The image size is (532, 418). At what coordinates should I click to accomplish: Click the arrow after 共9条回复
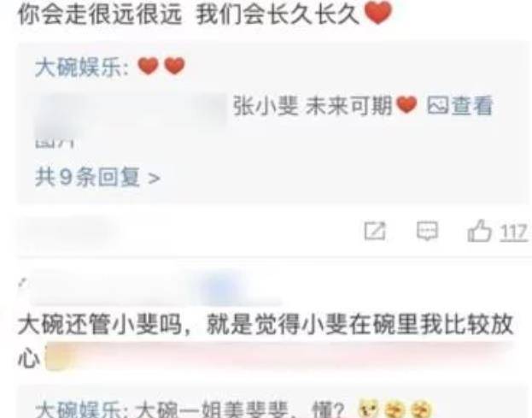(154, 179)
